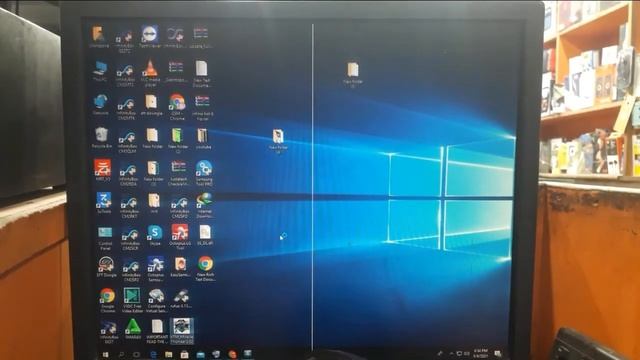Click the taskbar Search icon
Screen dimensions: 640x360
[121, 355]
